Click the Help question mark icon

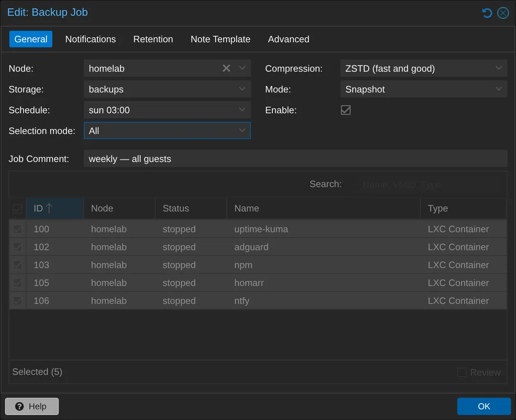pyautogui.click(x=20, y=406)
